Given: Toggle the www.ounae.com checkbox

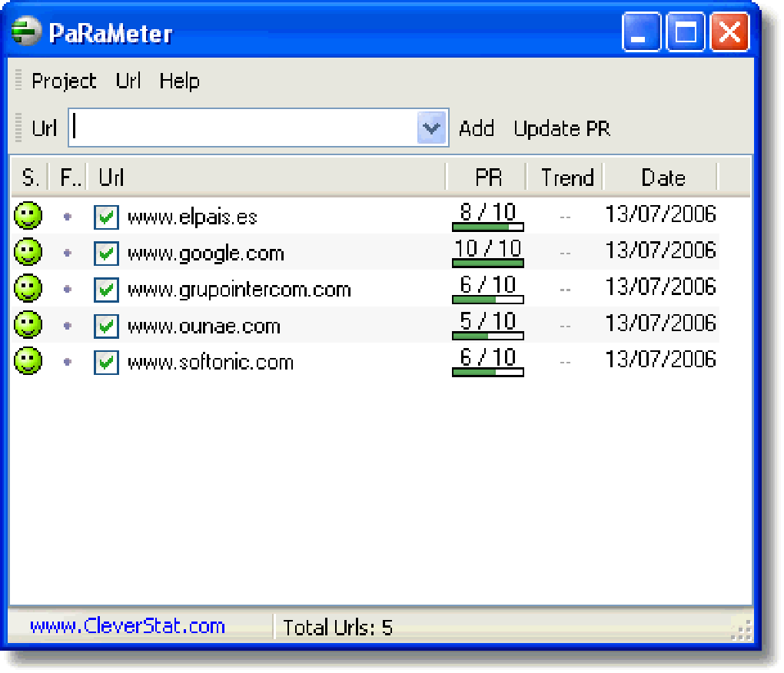Looking at the screenshot, I should (x=107, y=327).
